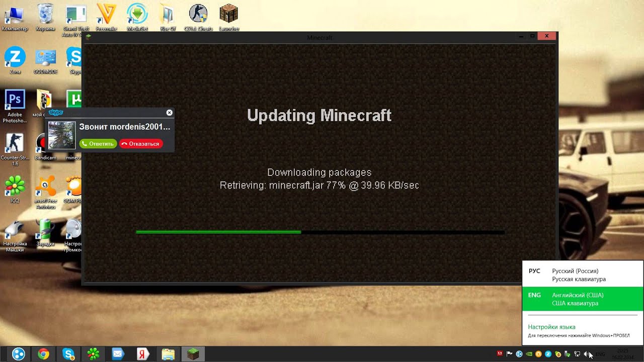Screen dimensions: 644x362
Task: Open the Start button on the taskbar
Action: (18, 354)
